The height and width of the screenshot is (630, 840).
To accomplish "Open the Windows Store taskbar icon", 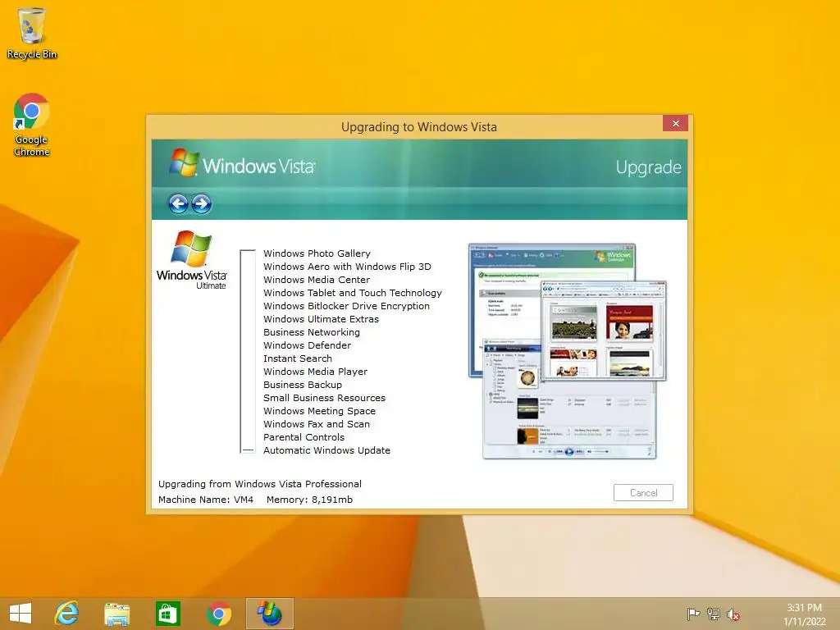I will tap(167, 614).
